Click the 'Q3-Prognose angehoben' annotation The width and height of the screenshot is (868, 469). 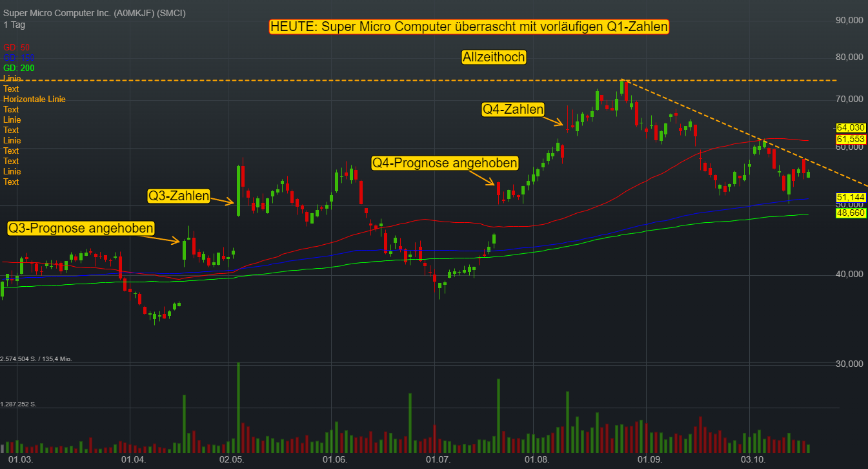point(81,227)
